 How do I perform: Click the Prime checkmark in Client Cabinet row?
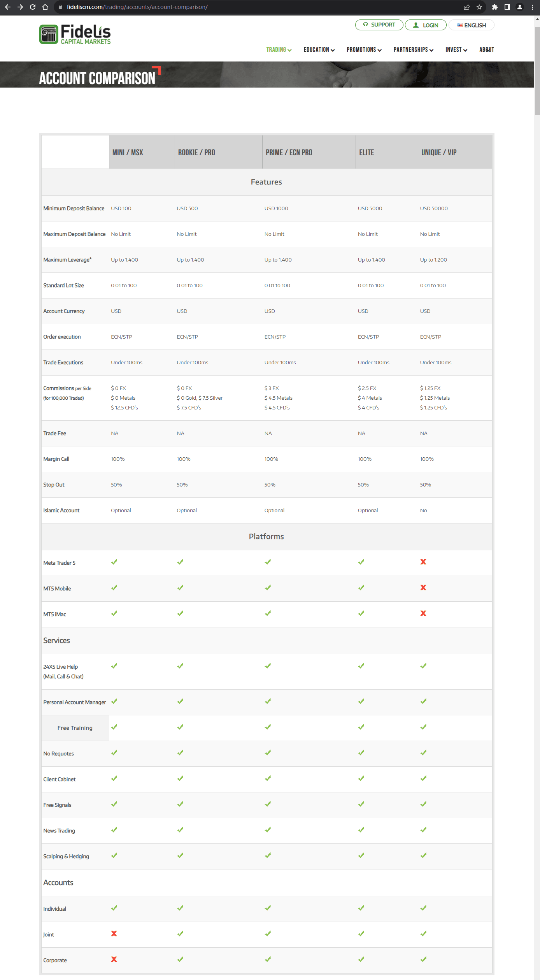[268, 778]
